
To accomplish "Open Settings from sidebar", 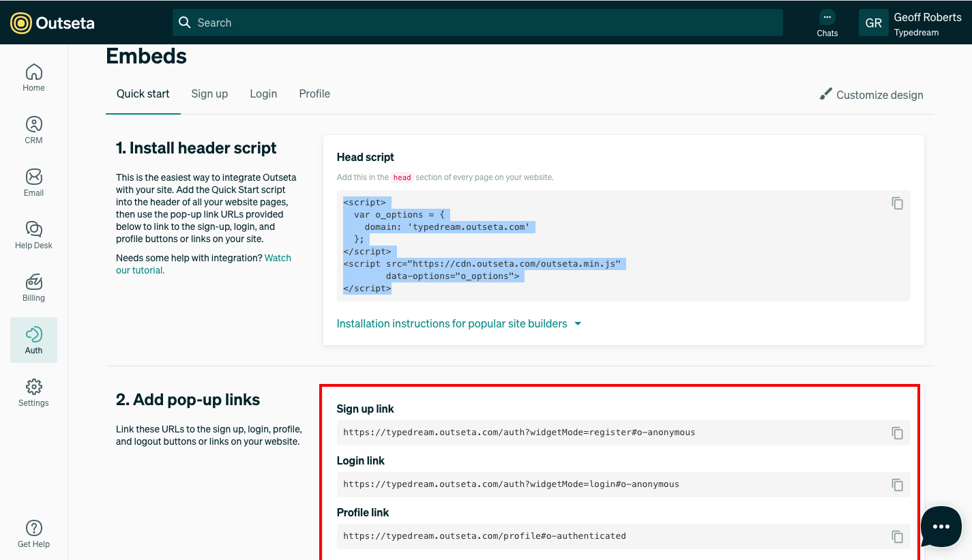I will (x=33, y=393).
